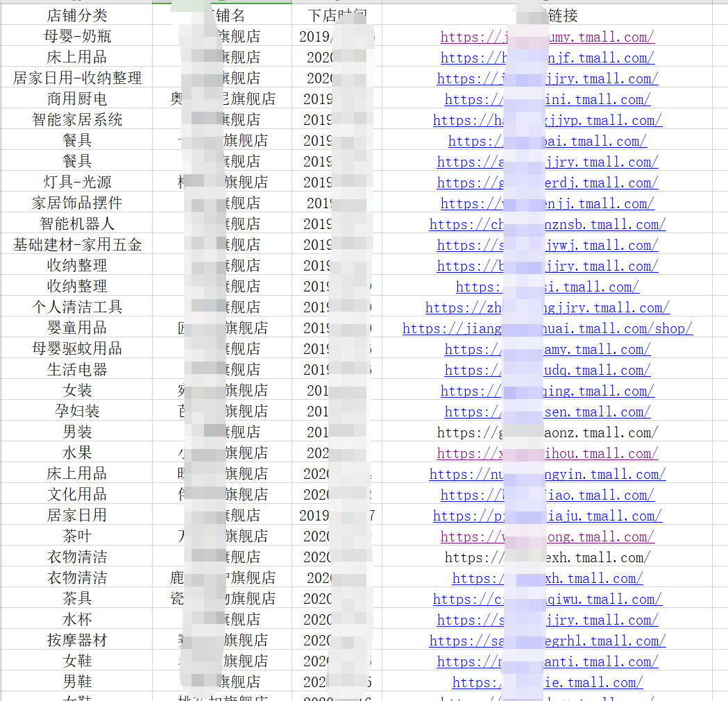Open the tmall link in the 商用厨电 row
The height and width of the screenshot is (701, 728).
(548, 99)
